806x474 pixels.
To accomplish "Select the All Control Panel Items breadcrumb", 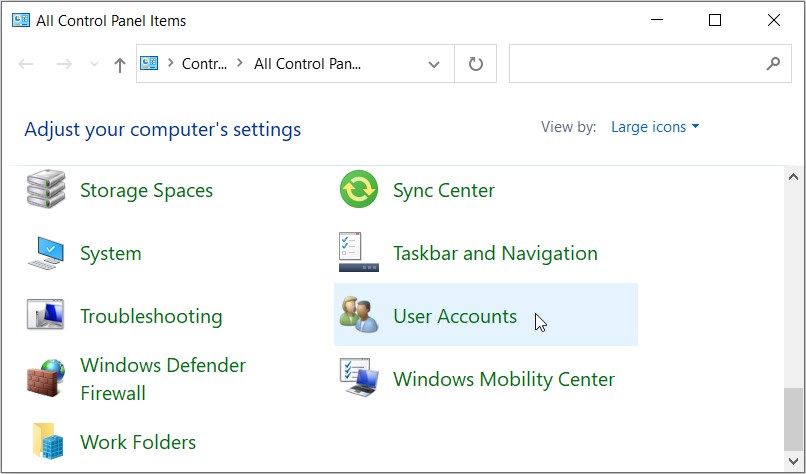I will tap(307, 64).
